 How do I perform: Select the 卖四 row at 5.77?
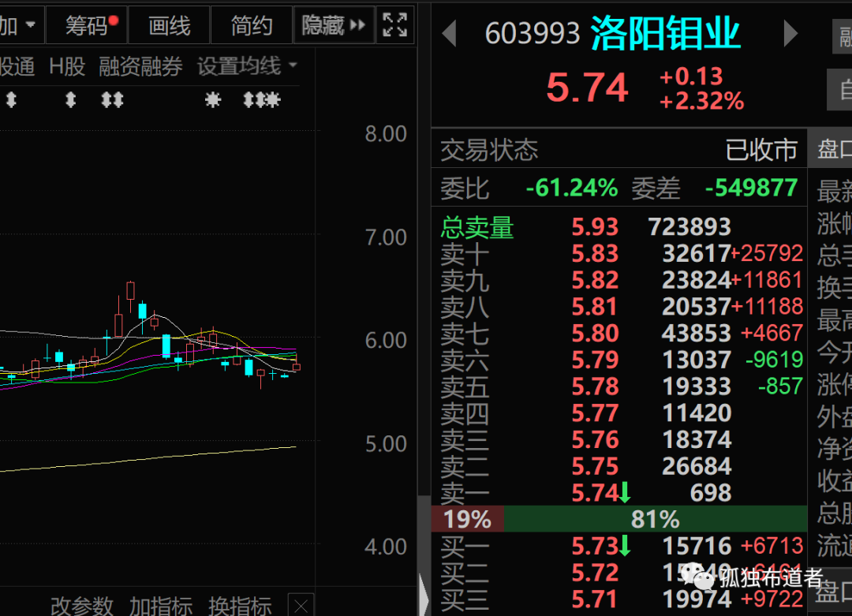(x=621, y=413)
